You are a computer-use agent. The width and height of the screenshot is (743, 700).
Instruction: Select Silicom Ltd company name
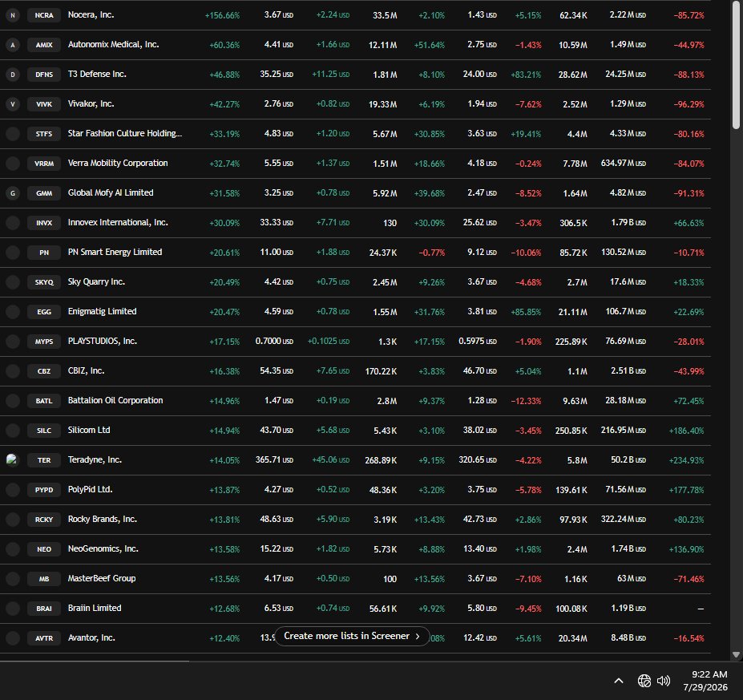click(x=89, y=430)
